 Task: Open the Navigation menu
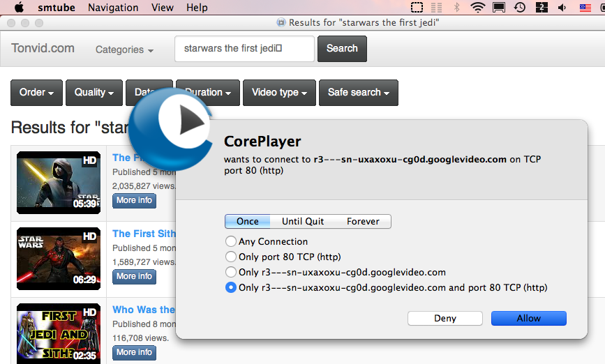(113, 8)
